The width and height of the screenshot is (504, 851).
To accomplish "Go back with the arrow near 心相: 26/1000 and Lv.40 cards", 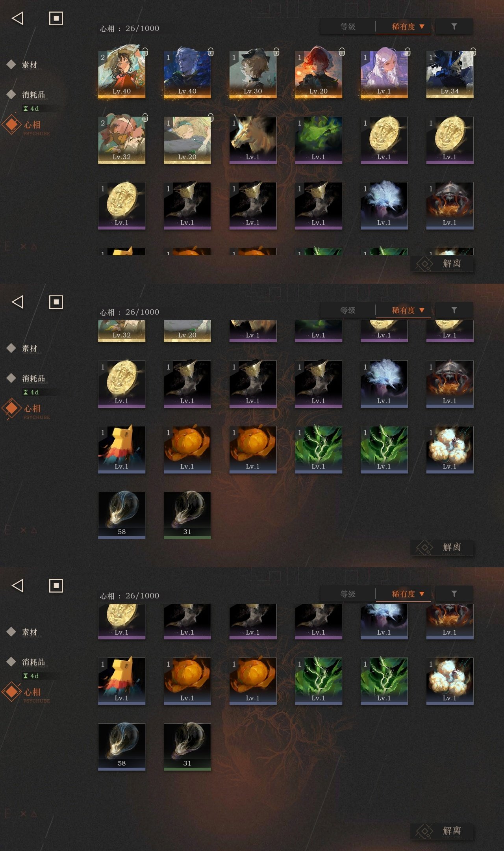I will tap(18, 18).
